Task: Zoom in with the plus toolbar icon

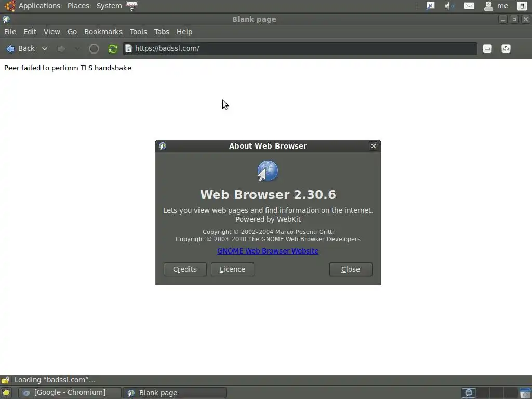Action: coord(506,49)
